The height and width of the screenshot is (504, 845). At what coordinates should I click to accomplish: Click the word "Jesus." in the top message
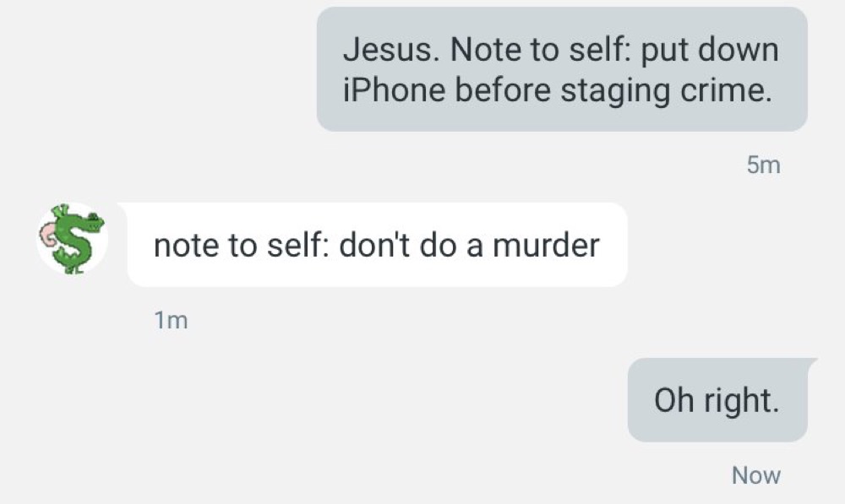coord(392,50)
